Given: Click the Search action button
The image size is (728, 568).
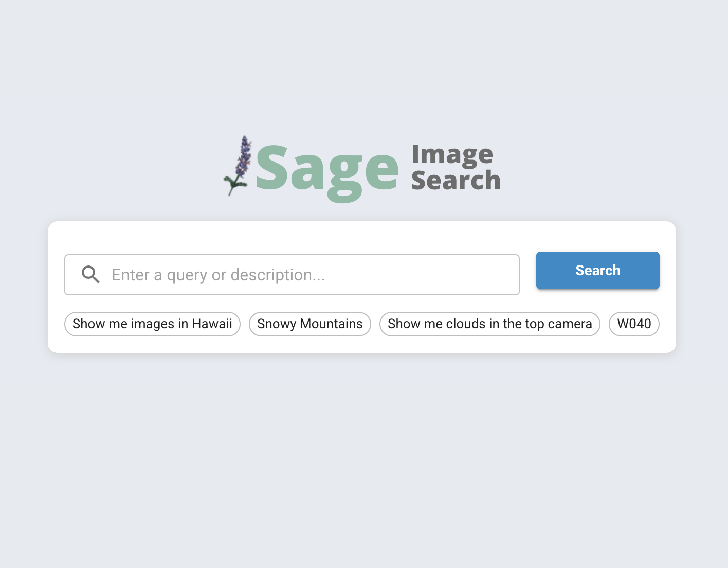Looking at the screenshot, I should 597,270.
